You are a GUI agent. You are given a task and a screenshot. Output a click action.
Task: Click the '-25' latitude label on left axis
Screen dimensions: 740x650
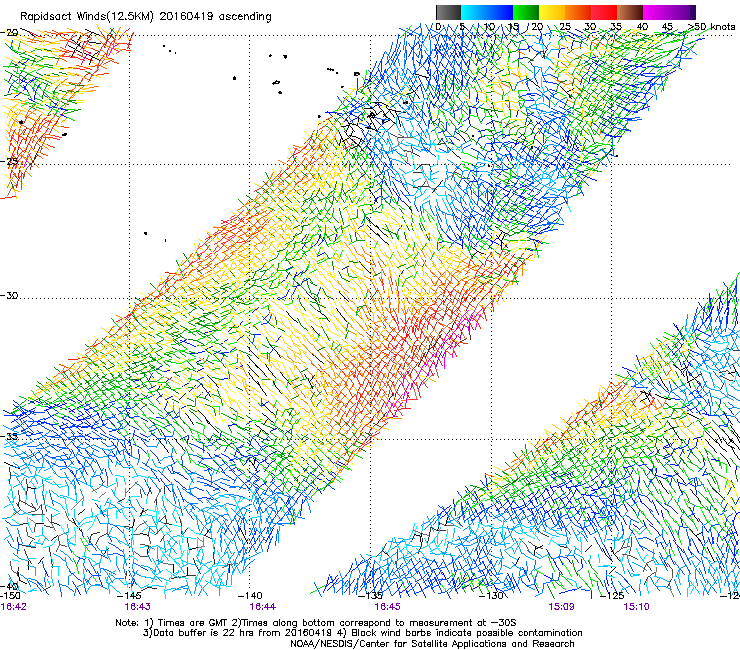click(x=9, y=161)
